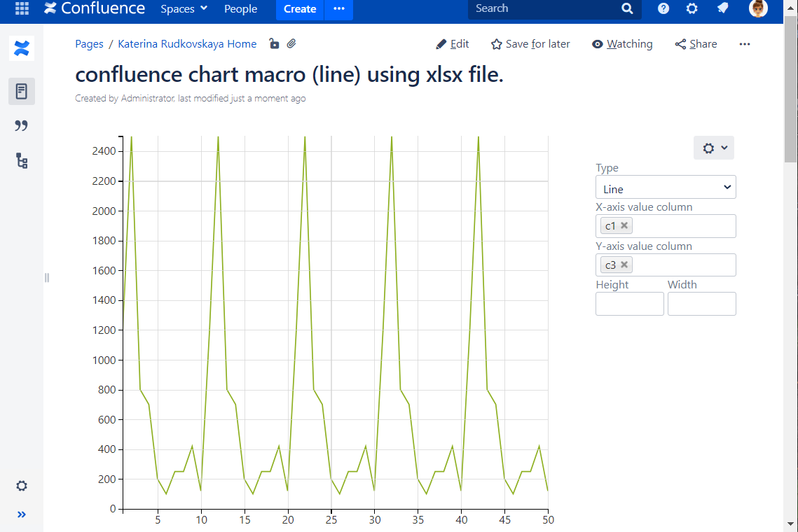Open the page tree icon in sidebar
The height and width of the screenshot is (532, 798).
21,161
